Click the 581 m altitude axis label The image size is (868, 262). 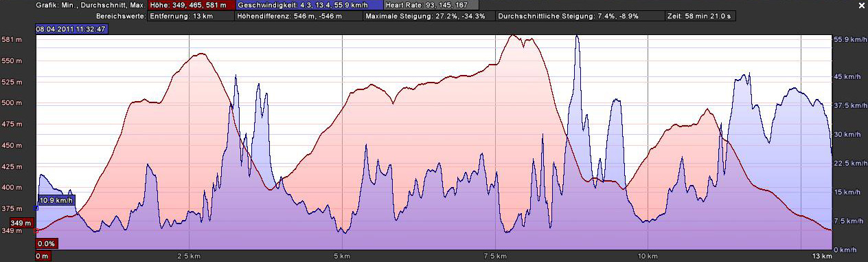(12, 40)
